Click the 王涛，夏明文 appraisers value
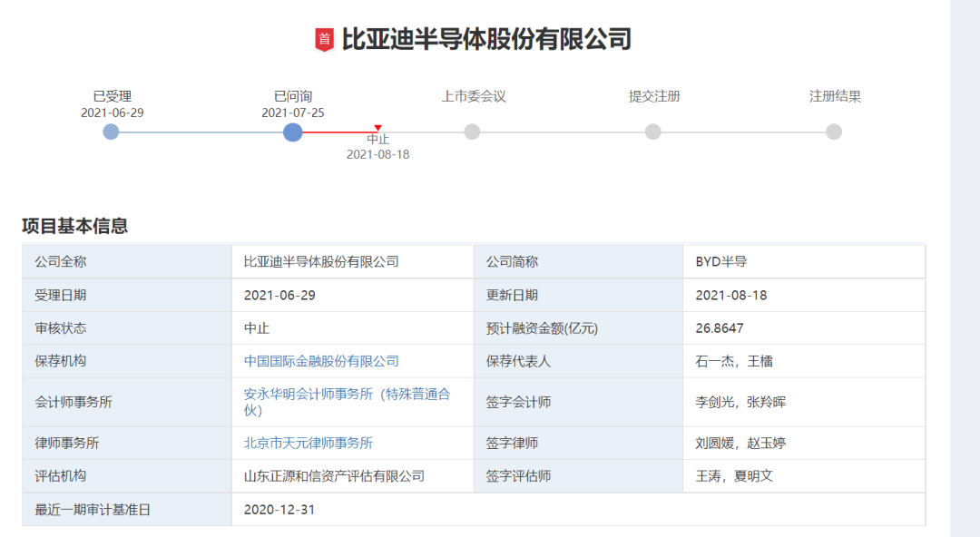 734,476
